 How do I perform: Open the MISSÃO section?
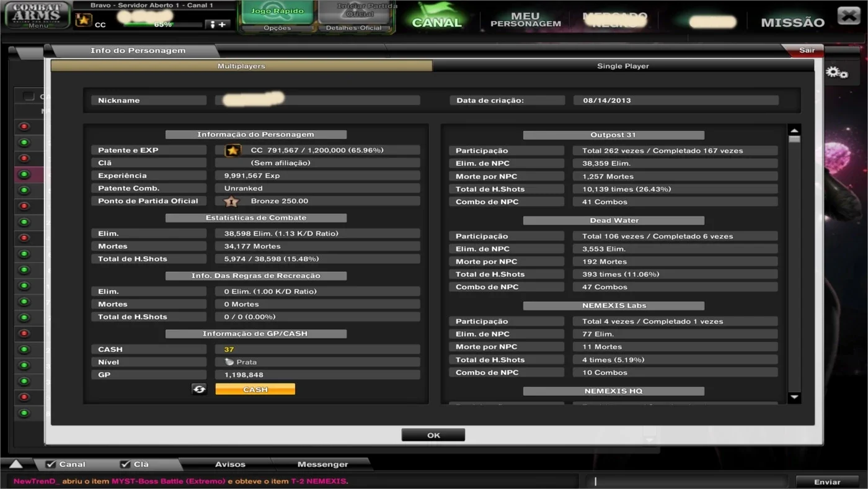(x=793, y=23)
